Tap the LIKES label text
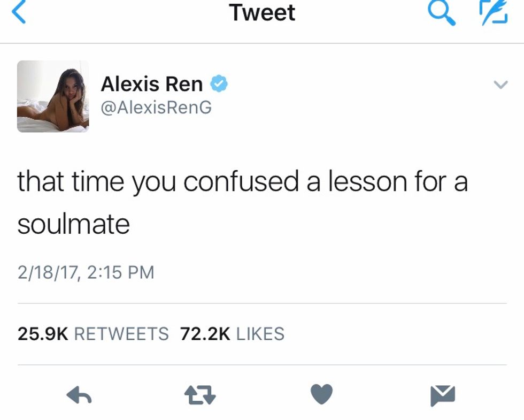Screen dimensions: 524x420 (260, 334)
